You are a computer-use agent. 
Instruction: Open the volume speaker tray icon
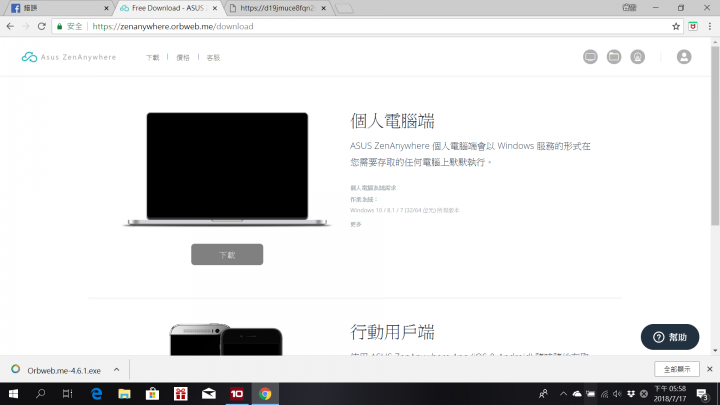click(617, 394)
